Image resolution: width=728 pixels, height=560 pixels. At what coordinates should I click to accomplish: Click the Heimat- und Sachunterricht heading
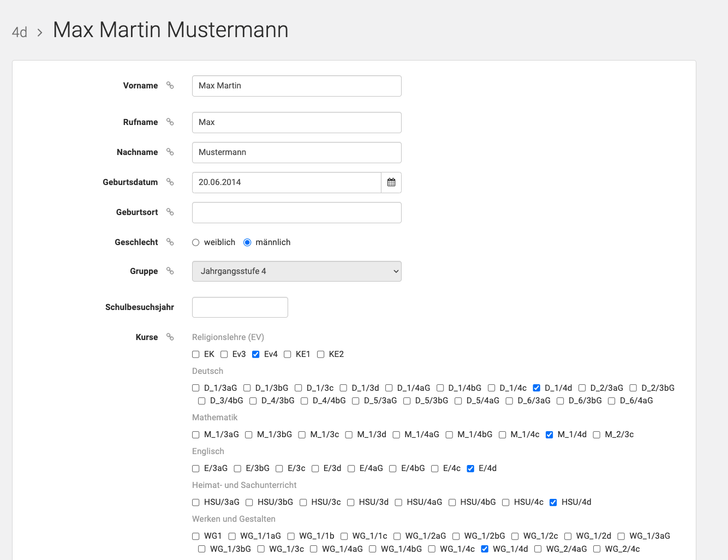[244, 485]
